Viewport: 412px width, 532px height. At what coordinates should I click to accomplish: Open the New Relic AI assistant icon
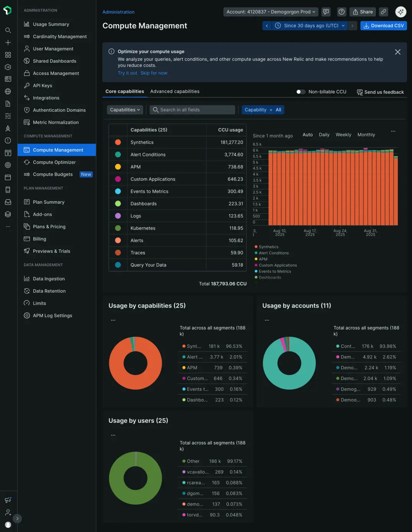pyautogui.click(x=401, y=12)
